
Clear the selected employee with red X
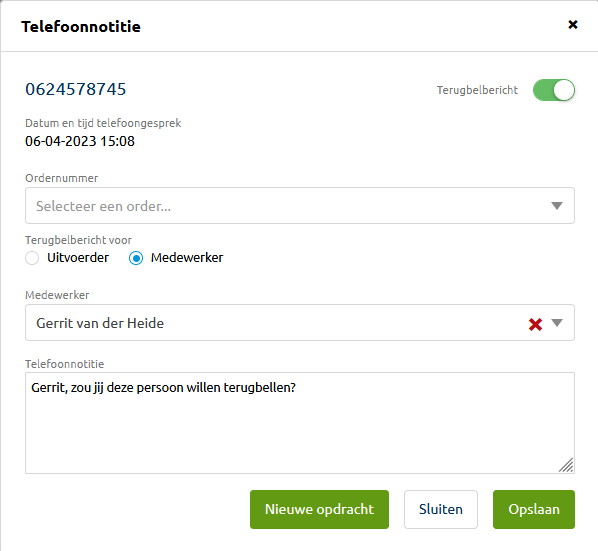(535, 324)
